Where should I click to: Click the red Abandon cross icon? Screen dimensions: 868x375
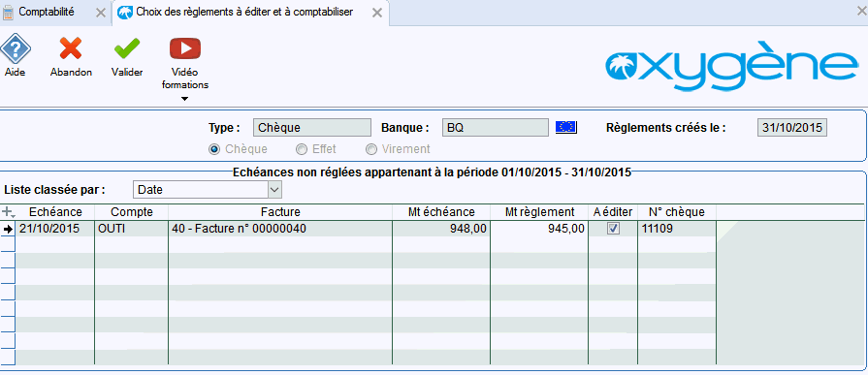71,48
